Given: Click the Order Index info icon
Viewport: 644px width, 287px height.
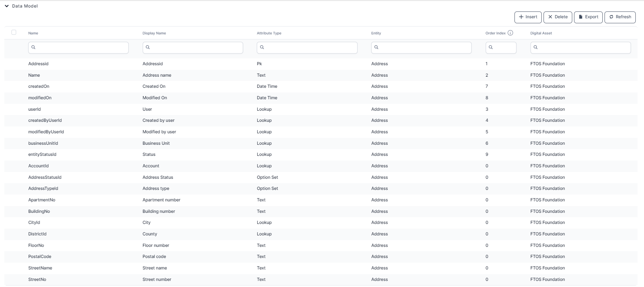Looking at the screenshot, I should 510,33.
